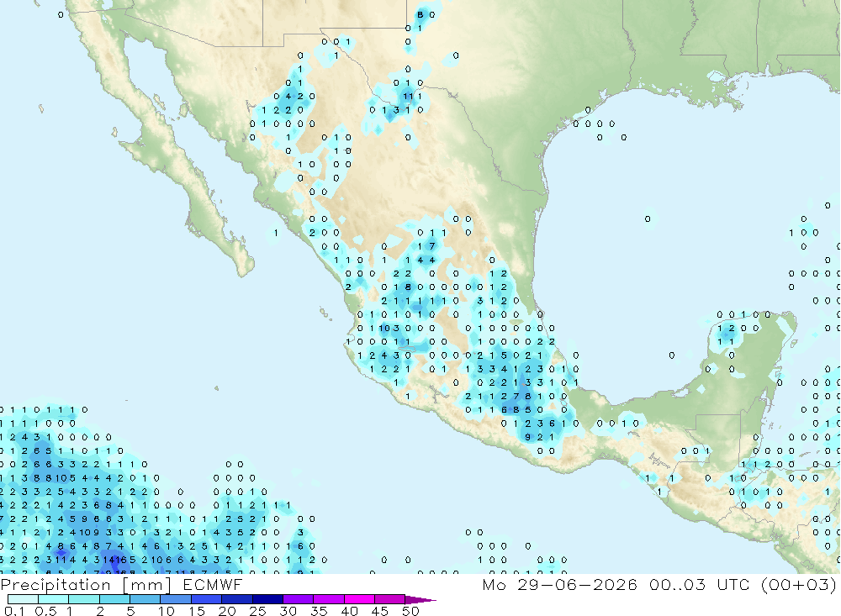Click the 1–2 mm legend color swatch
Viewport: 841px width, 616px height.
[x=83, y=599]
